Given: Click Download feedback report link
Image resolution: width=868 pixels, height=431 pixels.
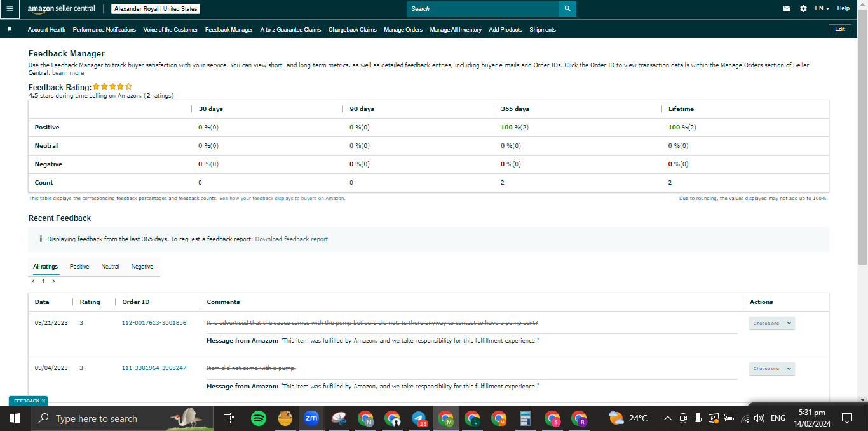Looking at the screenshot, I should (x=292, y=239).
